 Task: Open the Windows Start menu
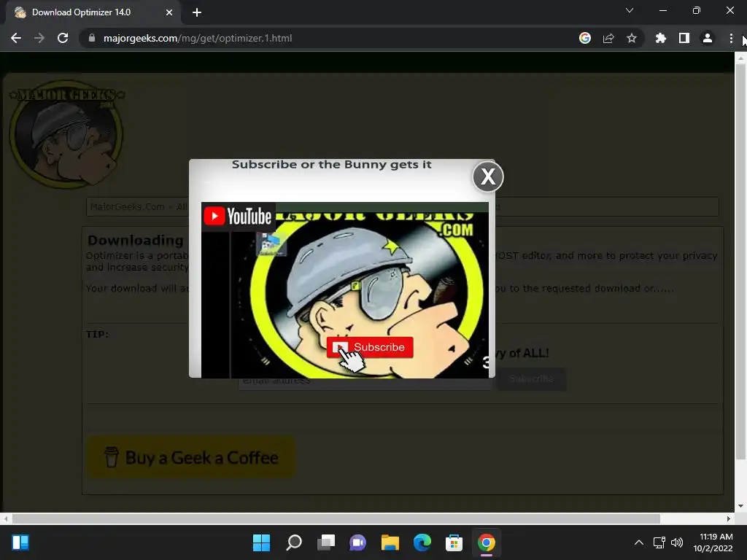pos(261,542)
